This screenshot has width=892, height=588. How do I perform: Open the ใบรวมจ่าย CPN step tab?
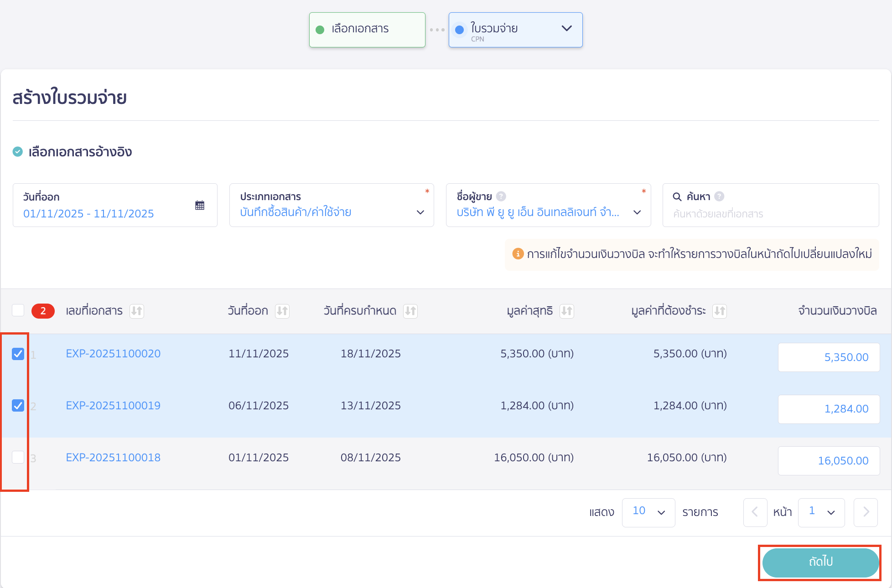click(x=515, y=30)
